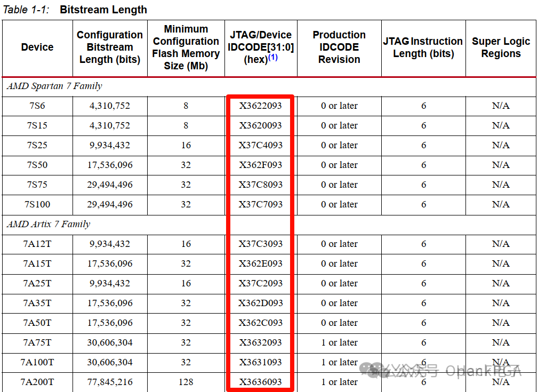Click 7A75T bitstream length 30,606,304
Screen dimensions: 538x392
pyautogui.click(x=110, y=342)
